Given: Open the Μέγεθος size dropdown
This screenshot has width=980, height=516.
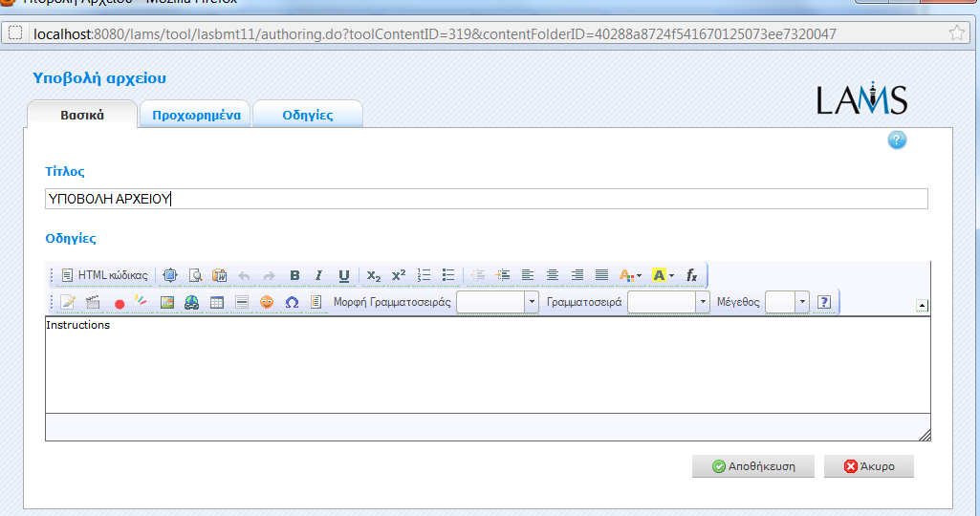Looking at the screenshot, I should [x=788, y=302].
